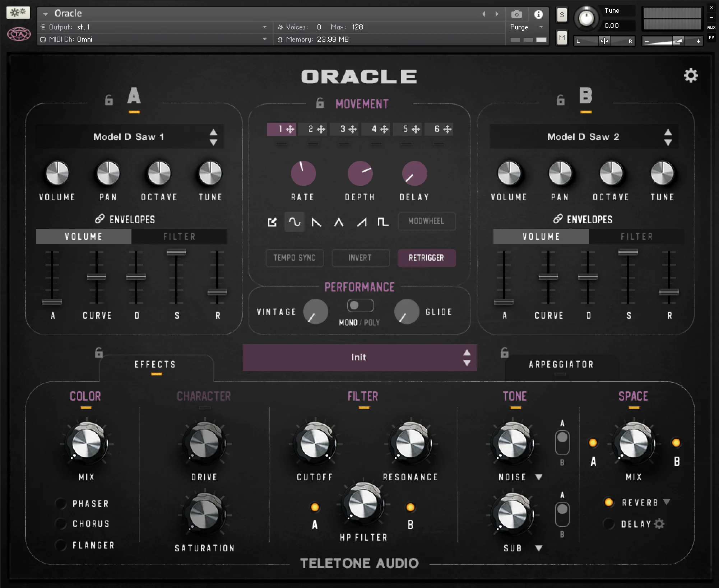Open the Model D Saw 1 selector
Viewport: 719px width, 588px height.
tap(129, 137)
